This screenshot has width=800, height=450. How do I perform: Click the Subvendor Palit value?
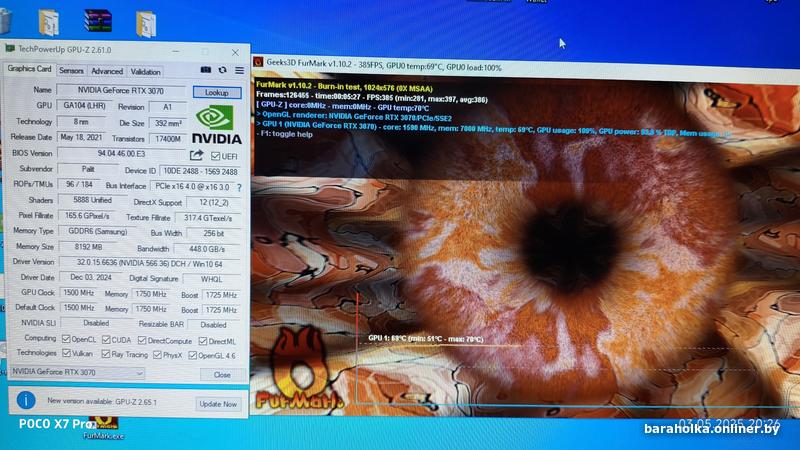(x=88, y=169)
